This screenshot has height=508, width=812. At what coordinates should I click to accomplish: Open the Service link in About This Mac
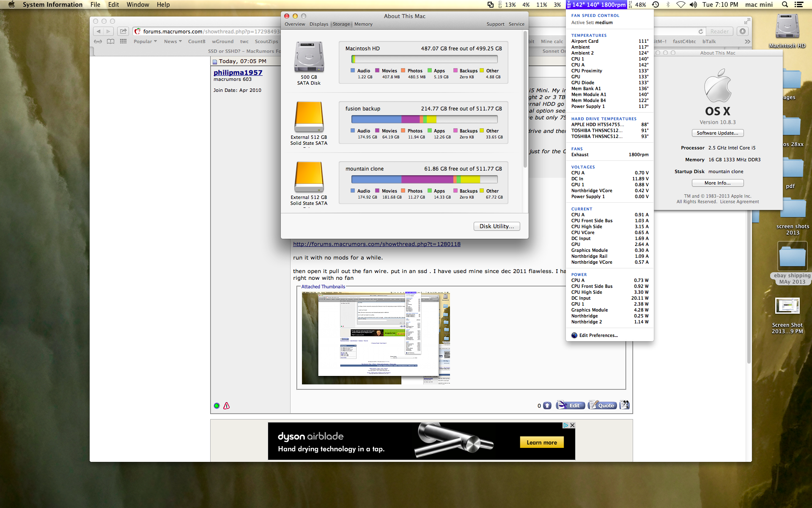click(x=516, y=24)
